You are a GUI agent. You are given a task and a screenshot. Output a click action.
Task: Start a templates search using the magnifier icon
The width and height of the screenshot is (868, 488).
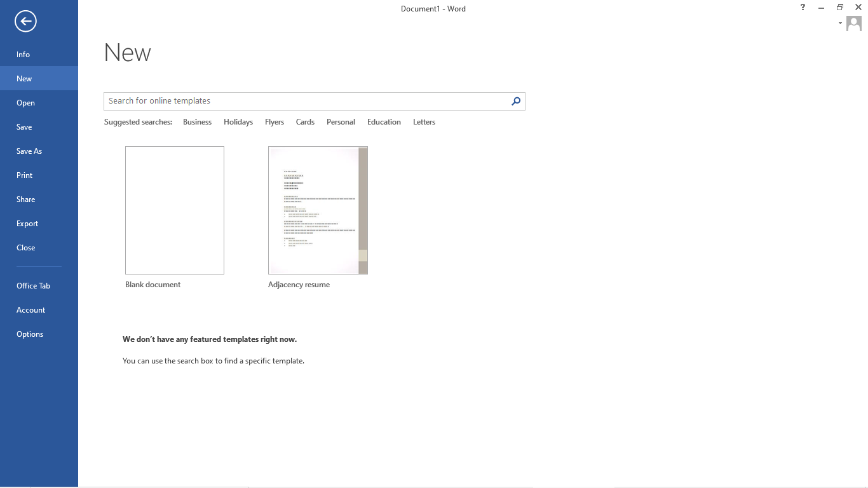tap(515, 101)
